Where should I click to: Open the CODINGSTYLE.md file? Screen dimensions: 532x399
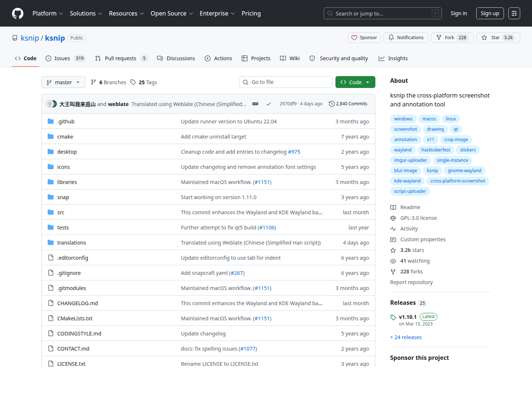pyautogui.click(x=79, y=334)
